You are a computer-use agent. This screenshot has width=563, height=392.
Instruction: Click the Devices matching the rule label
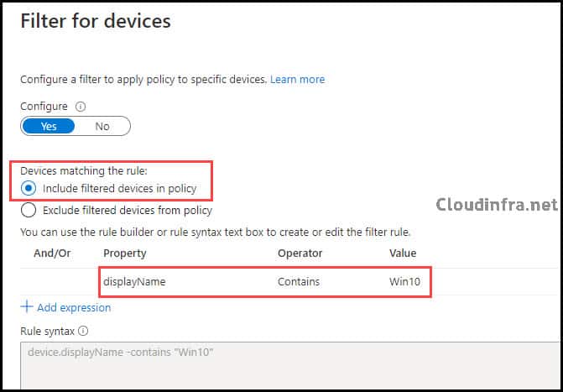point(84,170)
